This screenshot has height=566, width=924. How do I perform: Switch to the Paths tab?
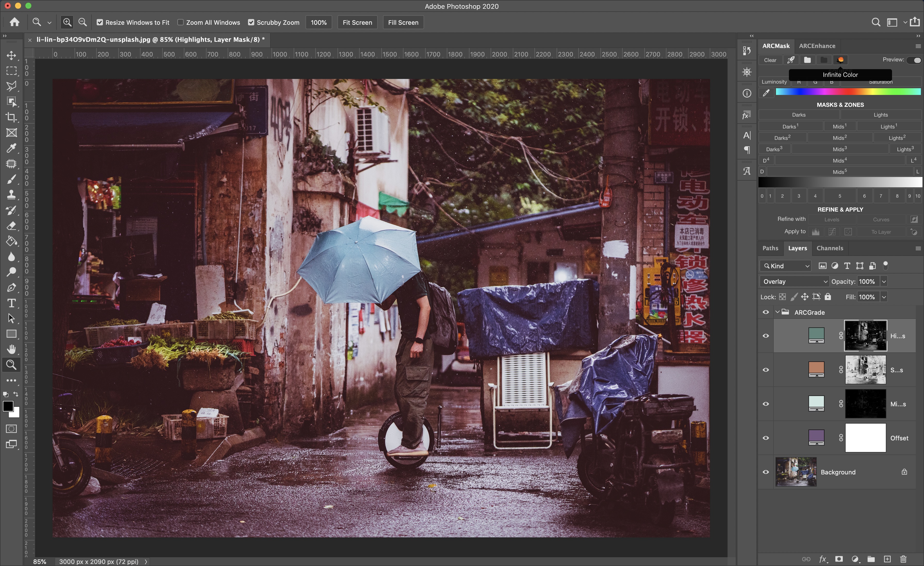770,248
